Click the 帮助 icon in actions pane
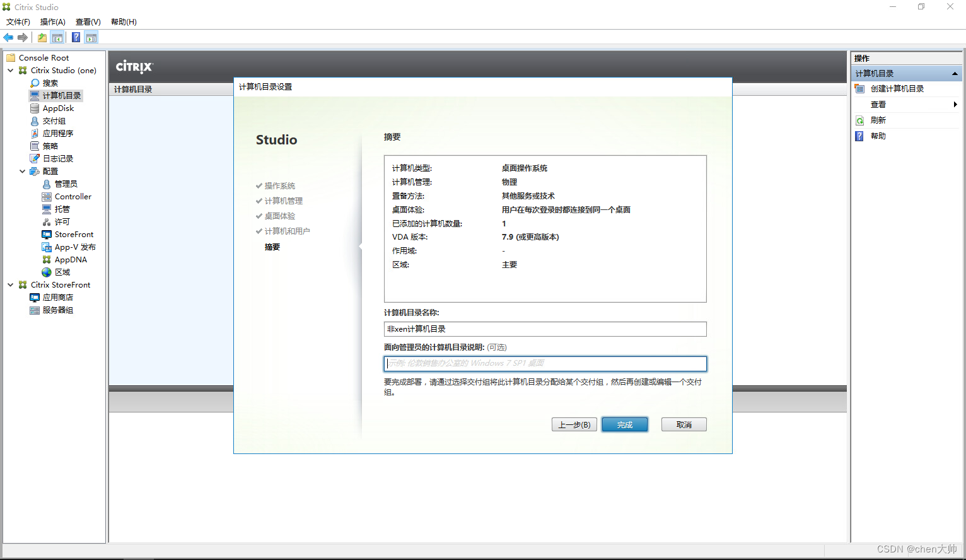 coord(859,136)
